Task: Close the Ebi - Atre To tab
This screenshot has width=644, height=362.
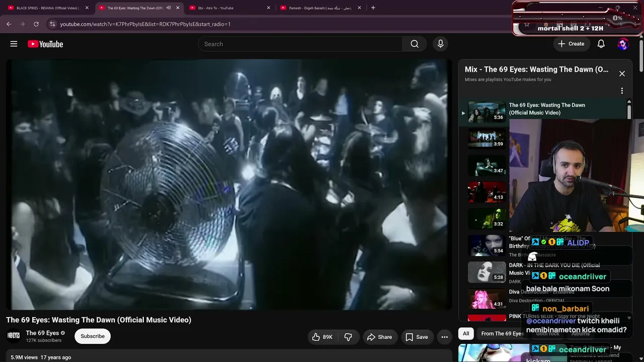Action: tap(268, 8)
